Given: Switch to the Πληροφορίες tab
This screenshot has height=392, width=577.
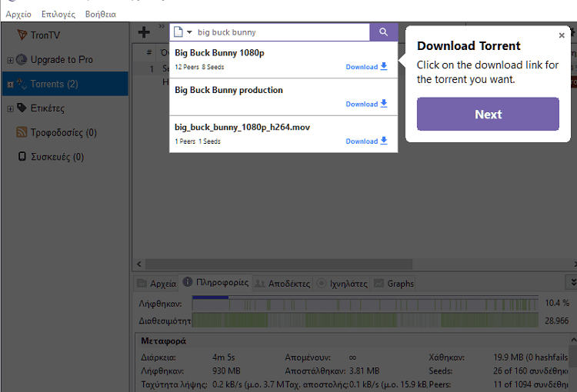Looking at the screenshot, I should coord(215,282).
